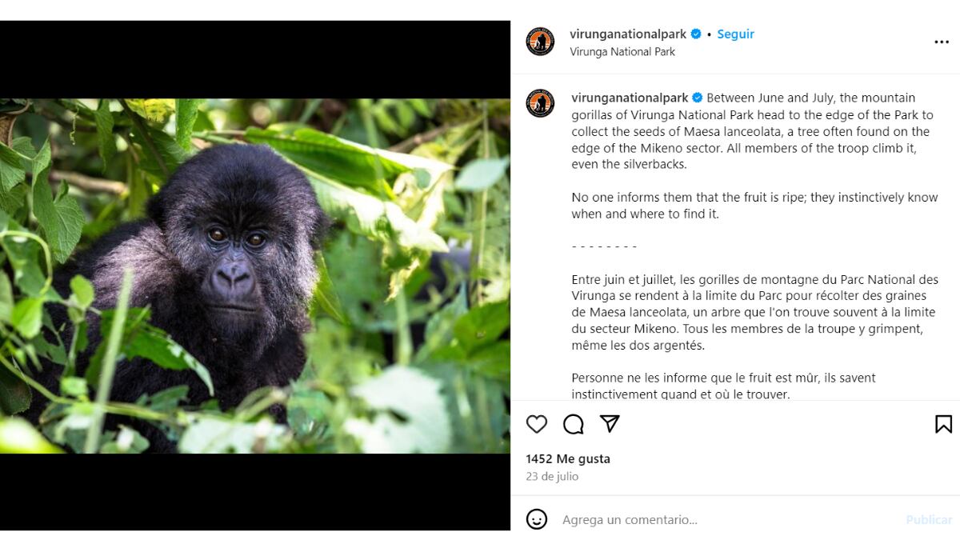This screenshot has height=560, width=960.
Task: Open the emoji picker smiley icon
Action: [x=537, y=519]
